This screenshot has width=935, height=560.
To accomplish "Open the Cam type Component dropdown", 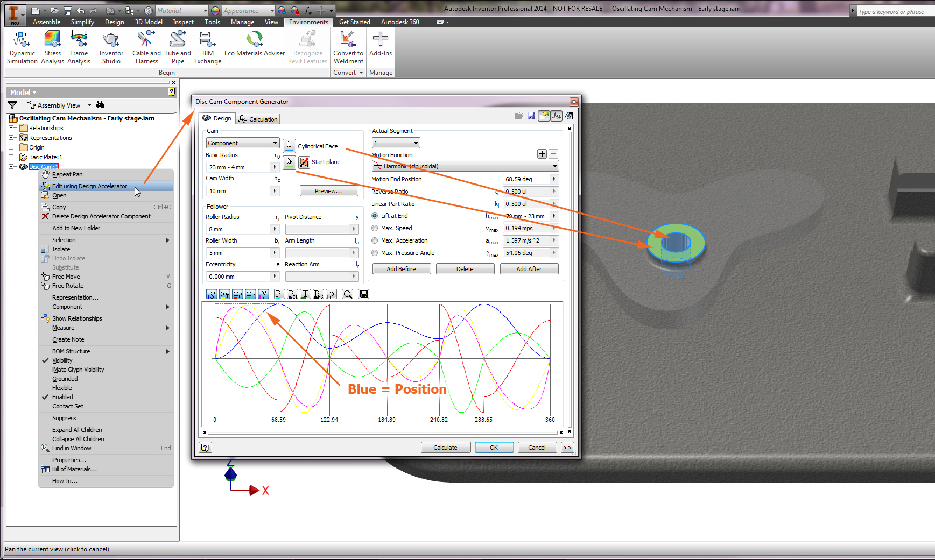I will pyautogui.click(x=243, y=143).
